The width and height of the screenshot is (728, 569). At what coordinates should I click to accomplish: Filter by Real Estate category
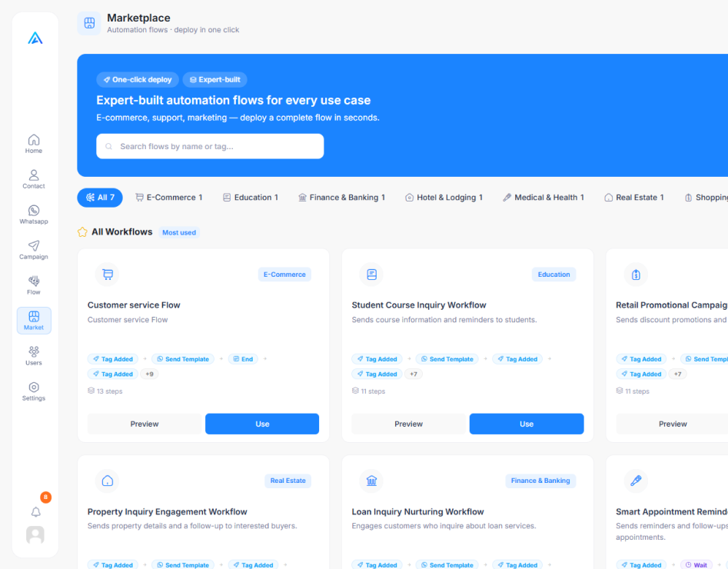tap(633, 198)
